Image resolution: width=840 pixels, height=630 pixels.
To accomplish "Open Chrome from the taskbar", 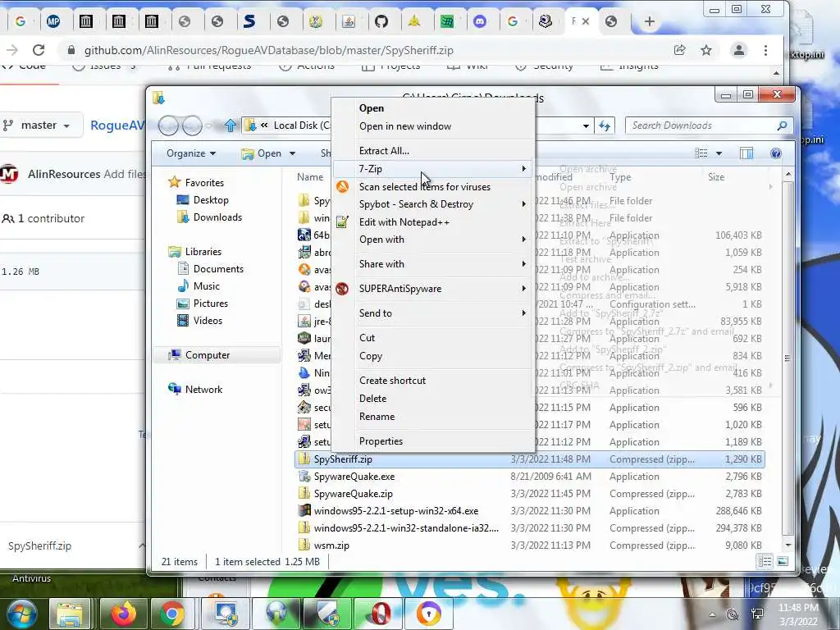I will pos(172,614).
